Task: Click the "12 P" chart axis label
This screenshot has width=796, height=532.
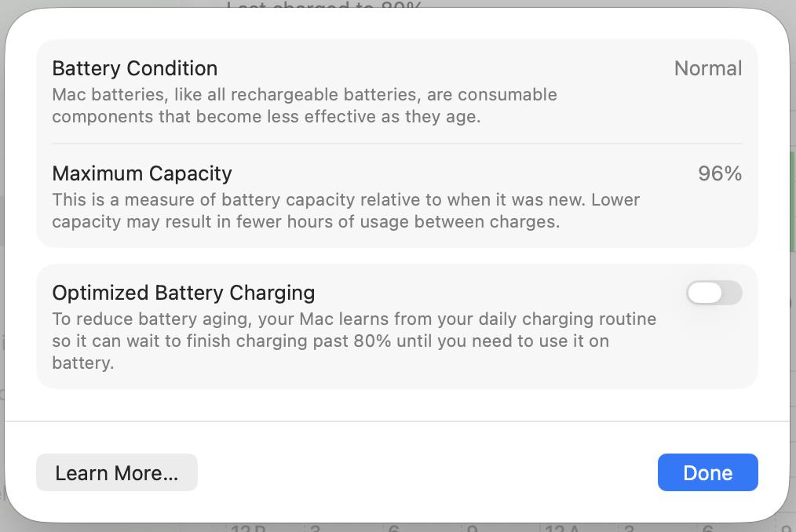Action: pyautogui.click(x=248, y=528)
